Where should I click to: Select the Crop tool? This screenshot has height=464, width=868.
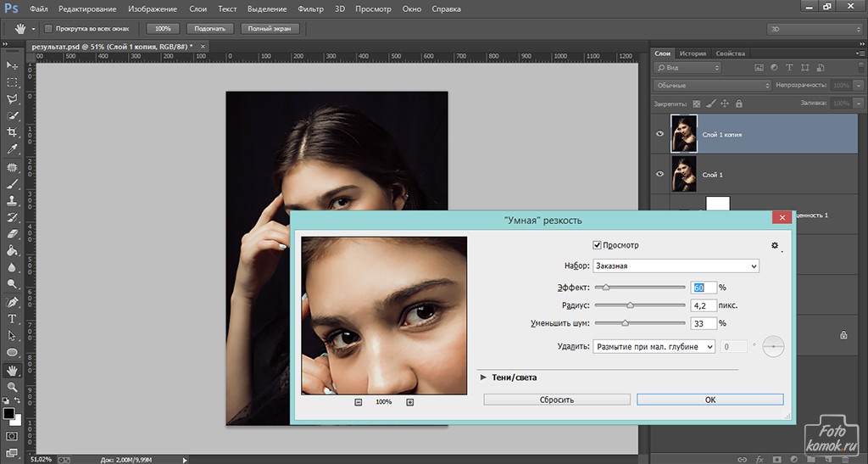coord(12,132)
